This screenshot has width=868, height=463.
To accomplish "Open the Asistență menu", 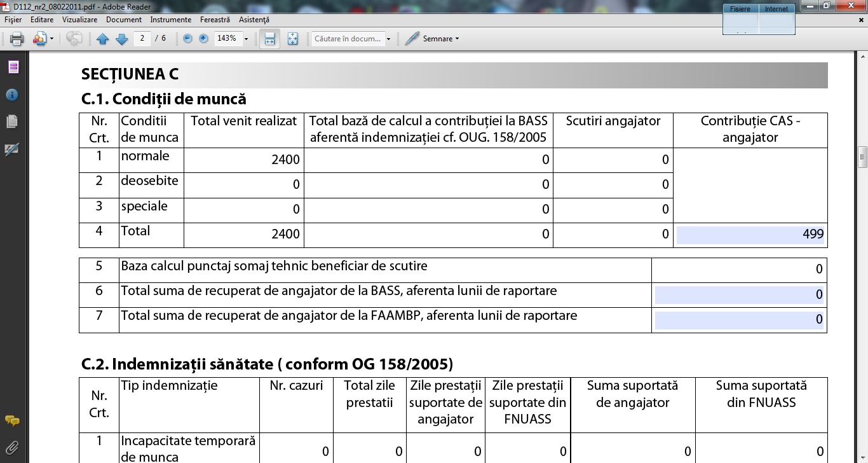I will (254, 20).
